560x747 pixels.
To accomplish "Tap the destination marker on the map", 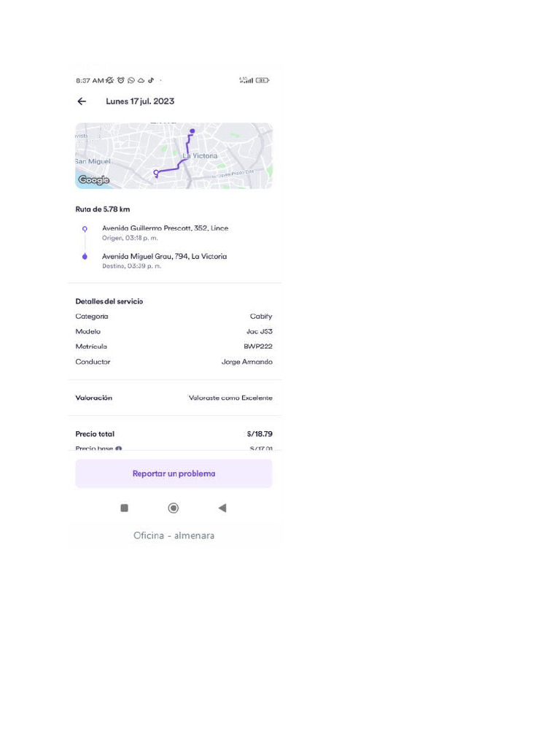I will tap(192, 131).
